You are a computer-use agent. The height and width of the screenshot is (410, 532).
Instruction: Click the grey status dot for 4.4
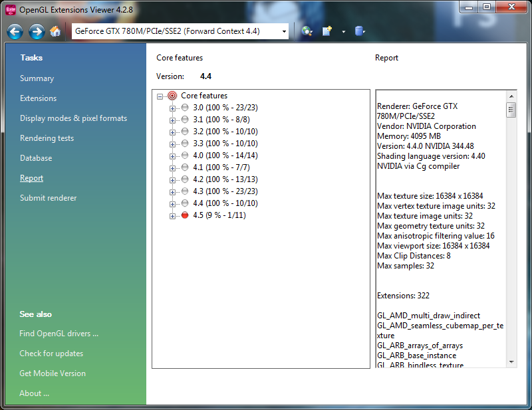(x=185, y=203)
